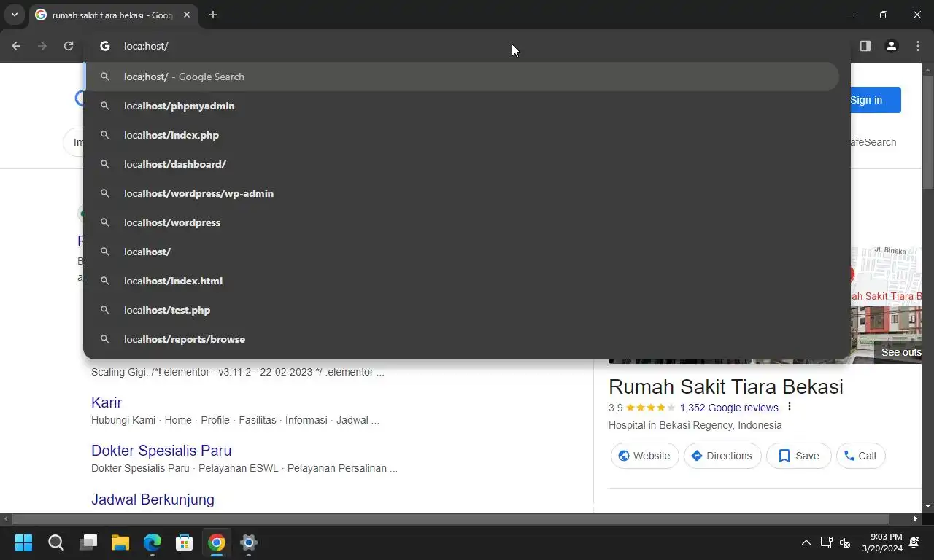This screenshot has width=934, height=560.
Task: Open Windows taskbar Search
Action: click(x=56, y=542)
